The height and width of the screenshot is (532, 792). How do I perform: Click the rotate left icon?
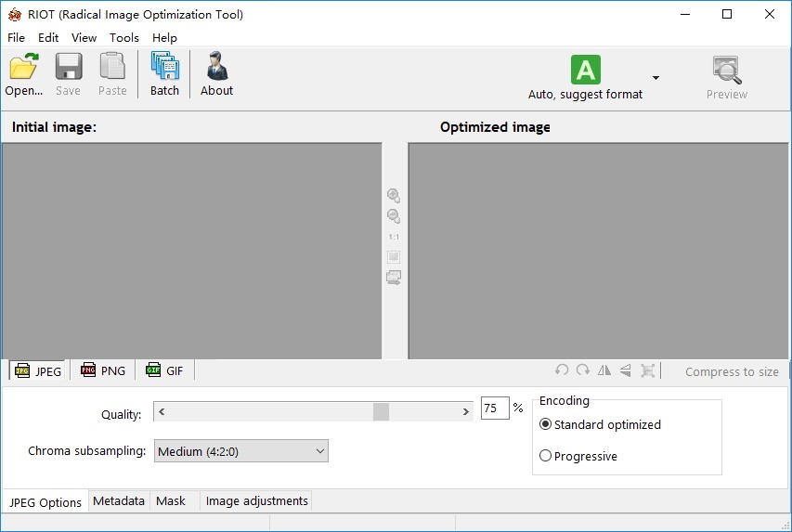coord(561,370)
